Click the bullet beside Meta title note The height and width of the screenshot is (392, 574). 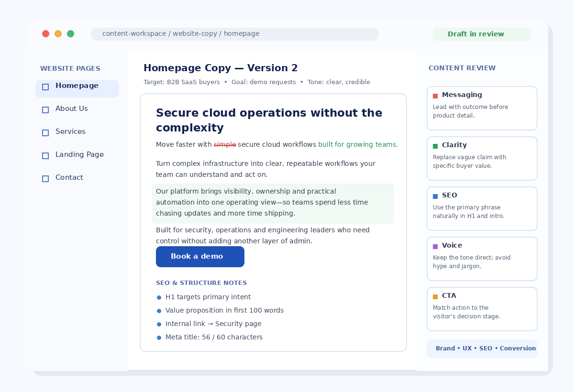tap(159, 338)
